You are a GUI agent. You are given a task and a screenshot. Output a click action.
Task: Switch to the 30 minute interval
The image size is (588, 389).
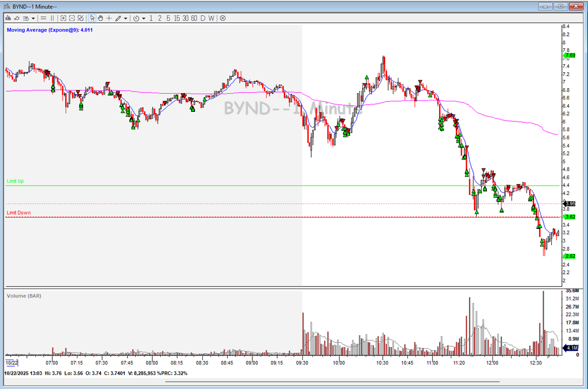(x=185, y=18)
